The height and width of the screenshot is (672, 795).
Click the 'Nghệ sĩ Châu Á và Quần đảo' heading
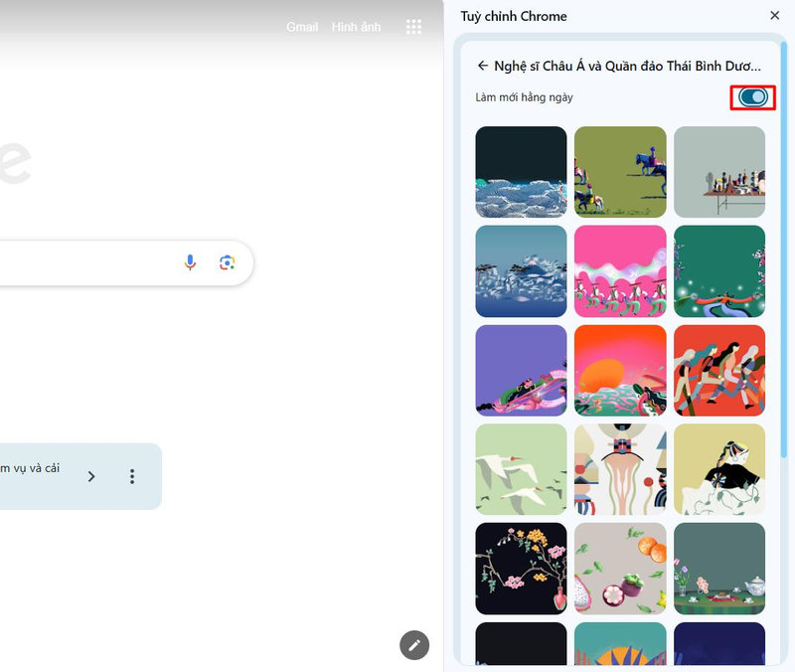point(627,66)
